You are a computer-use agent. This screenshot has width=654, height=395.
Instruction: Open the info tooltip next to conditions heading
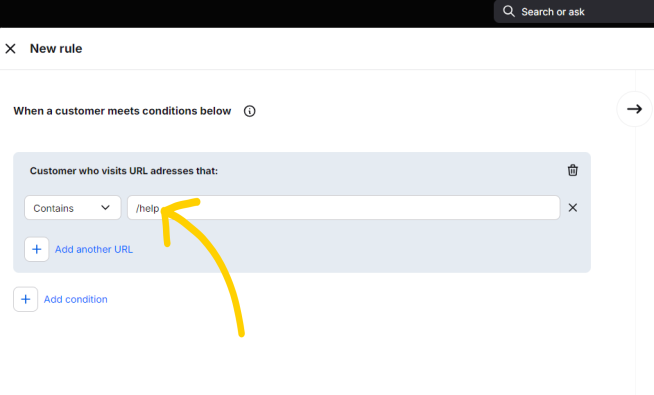click(x=249, y=111)
